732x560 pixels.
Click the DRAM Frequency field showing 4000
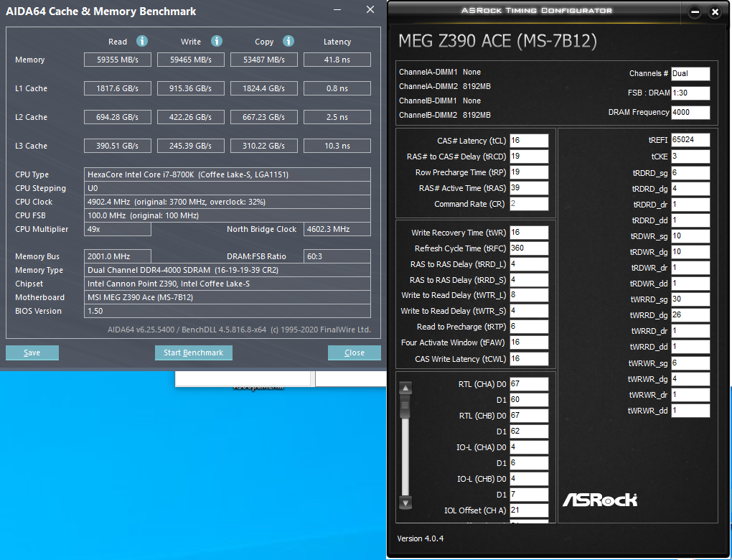[x=690, y=112]
